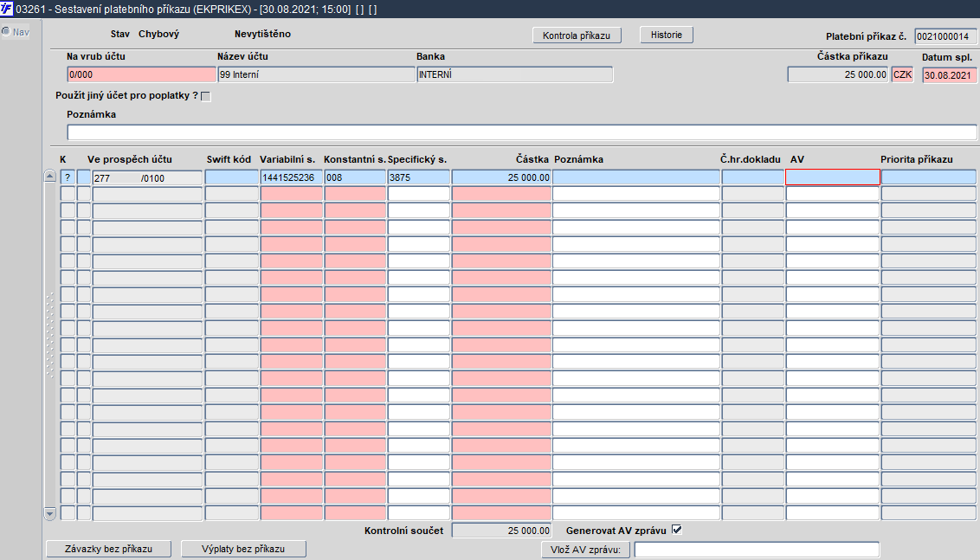Click the Na vrub účtu field 0/000
Screen dimensions: 980x560
pyautogui.click(x=141, y=74)
